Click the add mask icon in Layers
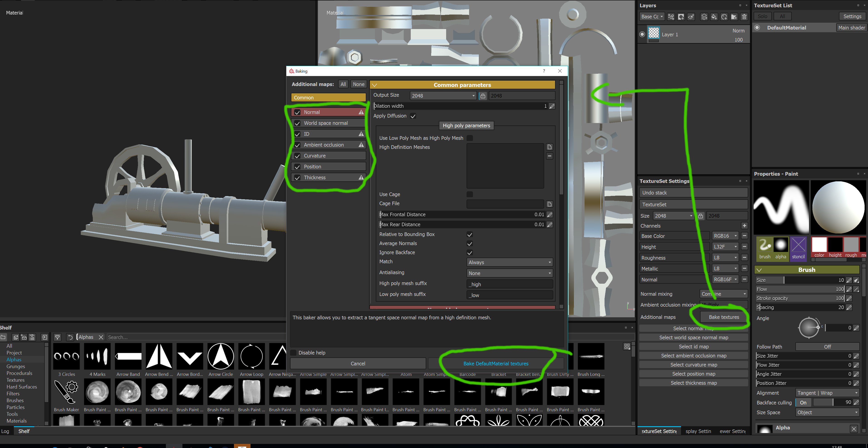868x448 pixels. 681,17
